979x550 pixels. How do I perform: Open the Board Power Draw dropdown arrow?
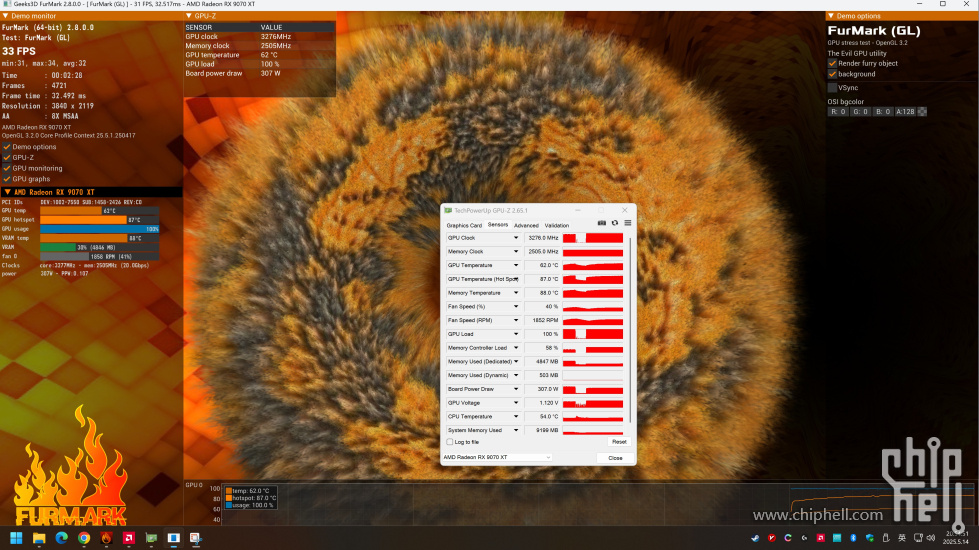click(516, 389)
